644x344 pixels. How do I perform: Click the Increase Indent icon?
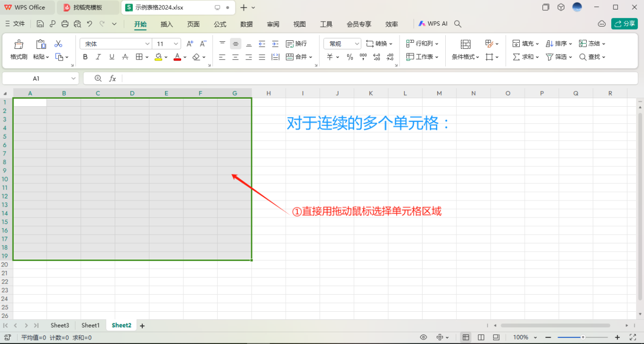(275, 44)
